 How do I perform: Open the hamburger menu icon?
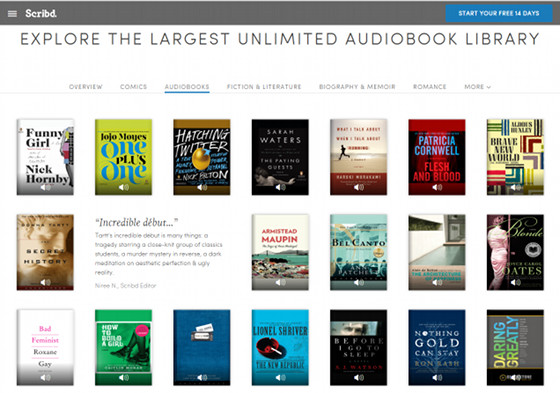(x=12, y=14)
